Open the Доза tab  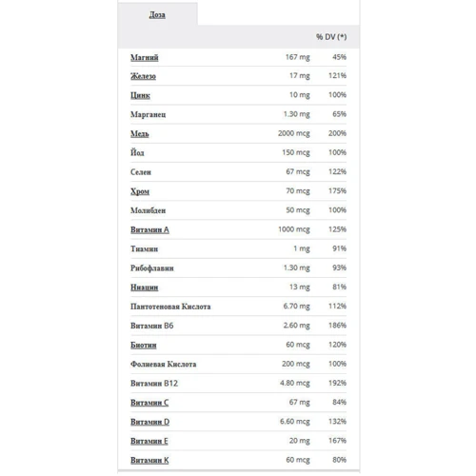pos(157,14)
